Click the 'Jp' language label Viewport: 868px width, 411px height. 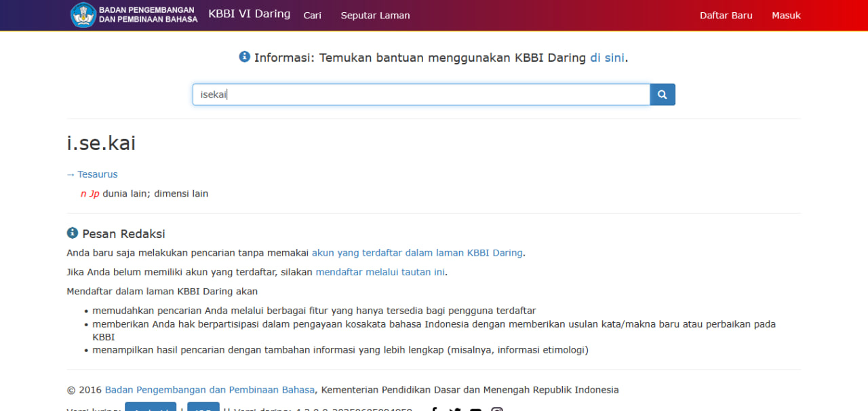click(x=94, y=194)
